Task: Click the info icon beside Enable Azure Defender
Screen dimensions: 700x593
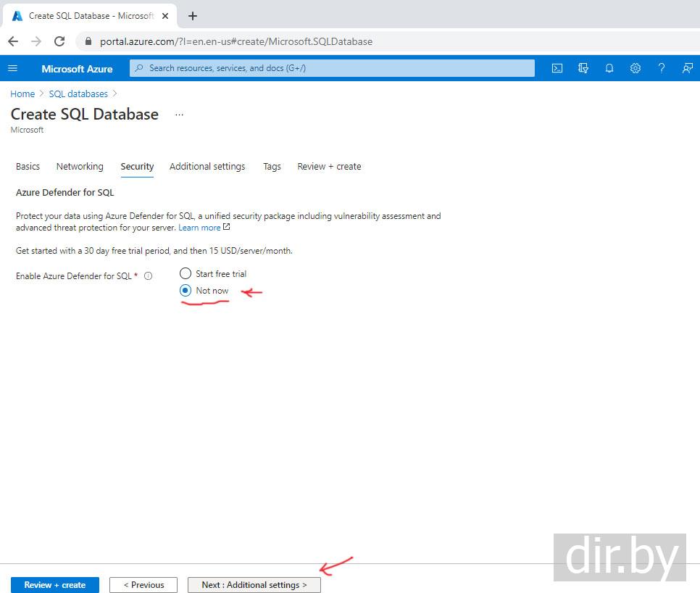Action: [x=149, y=276]
